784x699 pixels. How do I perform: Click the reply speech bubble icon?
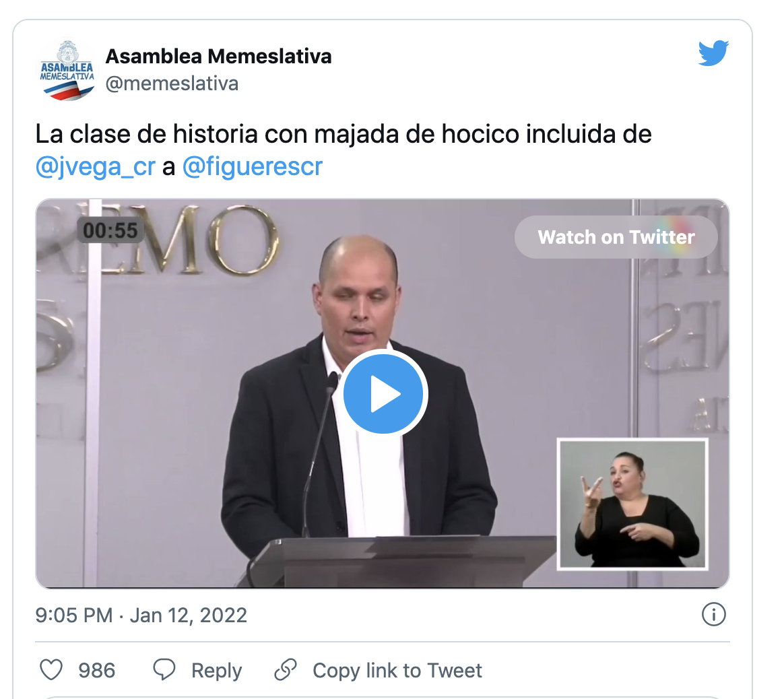point(164,670)
